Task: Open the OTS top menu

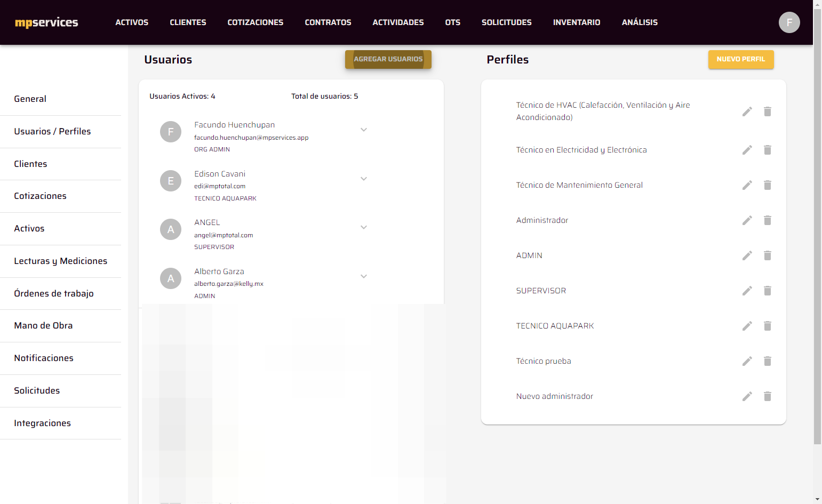Action: point(453,22)
